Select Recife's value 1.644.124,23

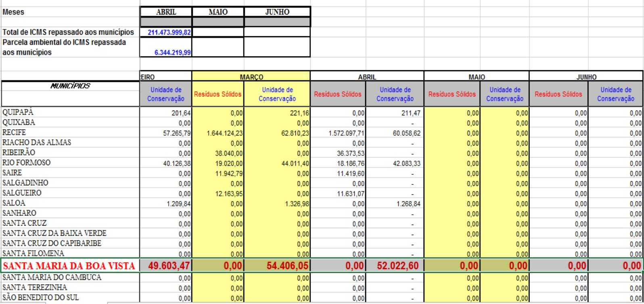[225, 134]
